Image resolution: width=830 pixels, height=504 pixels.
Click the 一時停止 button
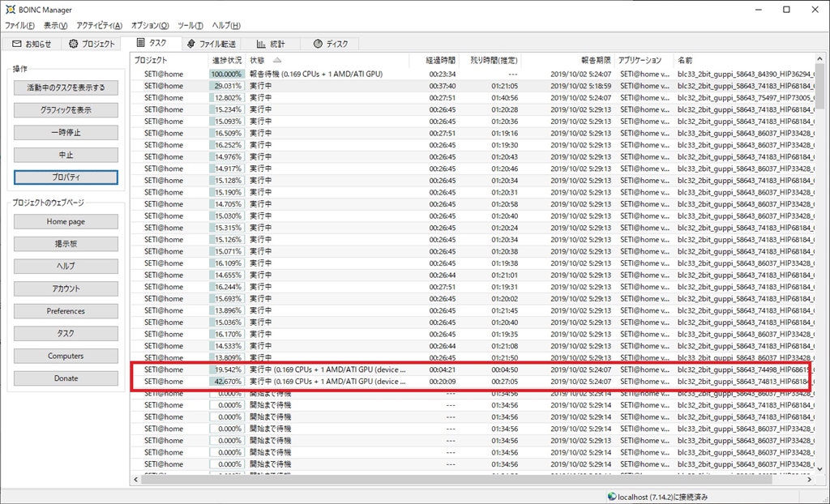point(66,132)
